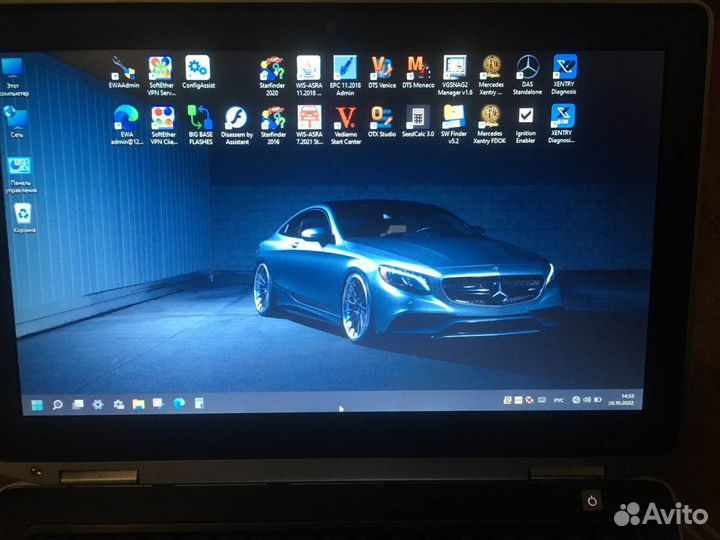Select the Starfinder 2020 shortcut
This screenshot has height=540, width=720.
(272, 76)
